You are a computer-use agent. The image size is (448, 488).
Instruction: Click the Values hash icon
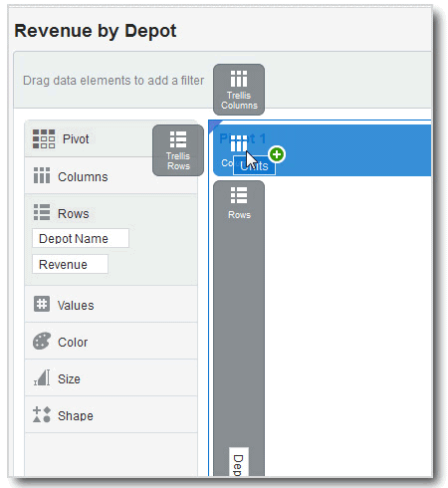click(x=42, y=304)
